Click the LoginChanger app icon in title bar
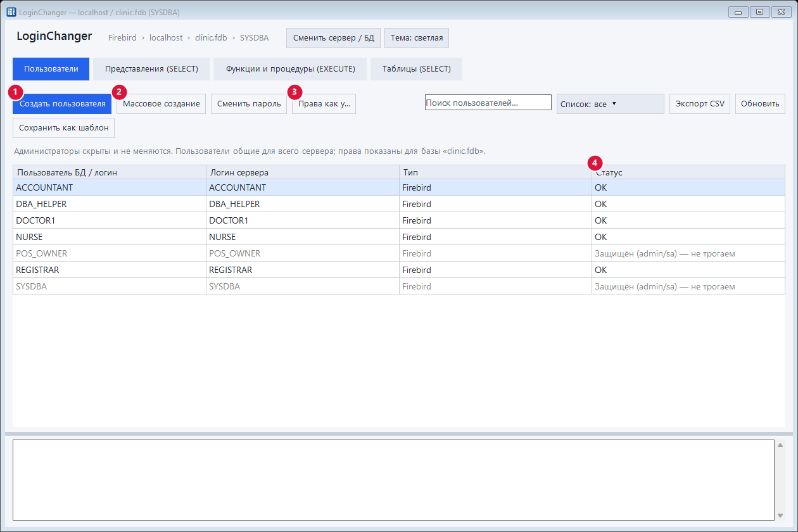Viewport: 798px width, 532px height. tap(11, 12)
